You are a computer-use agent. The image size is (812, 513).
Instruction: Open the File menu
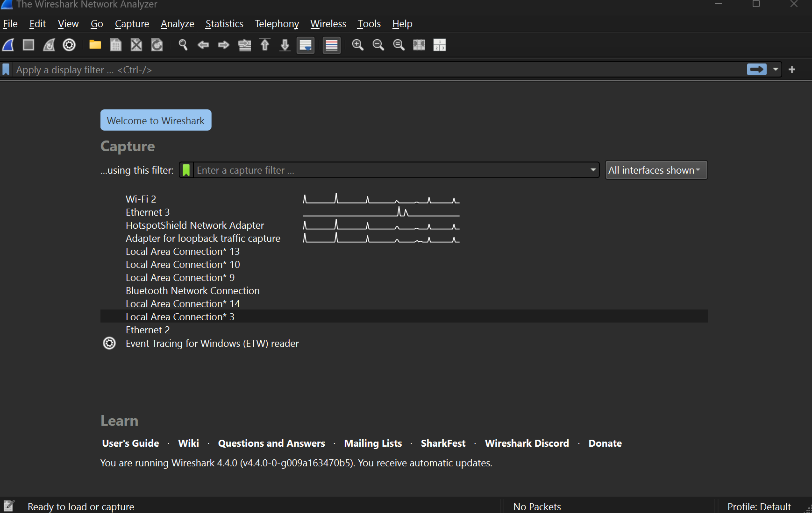coord(10,24)
